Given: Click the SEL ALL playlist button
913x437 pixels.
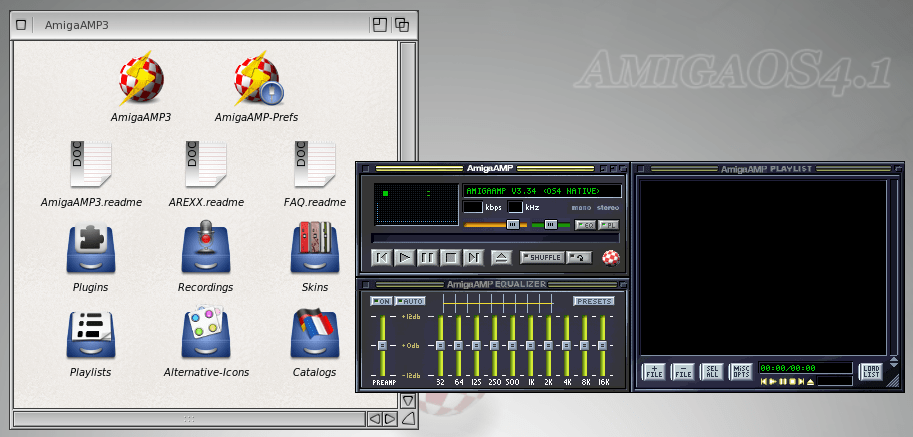Looking at the screenshot, I should [x=712, y=372].
